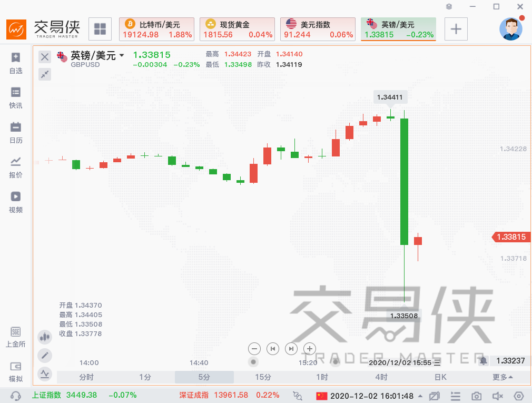Open the four-square grid layout button
532x403 pixels.
tap(100, 29)
